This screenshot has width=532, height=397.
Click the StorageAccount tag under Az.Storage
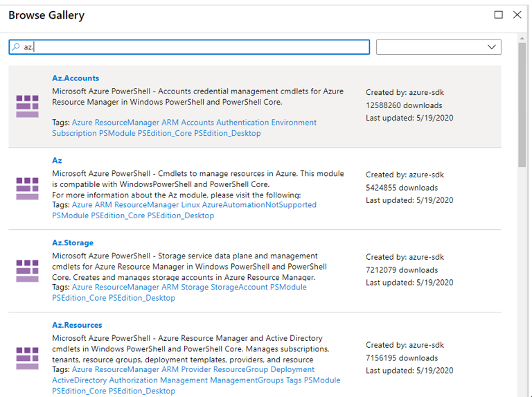[x=239, y=287]
